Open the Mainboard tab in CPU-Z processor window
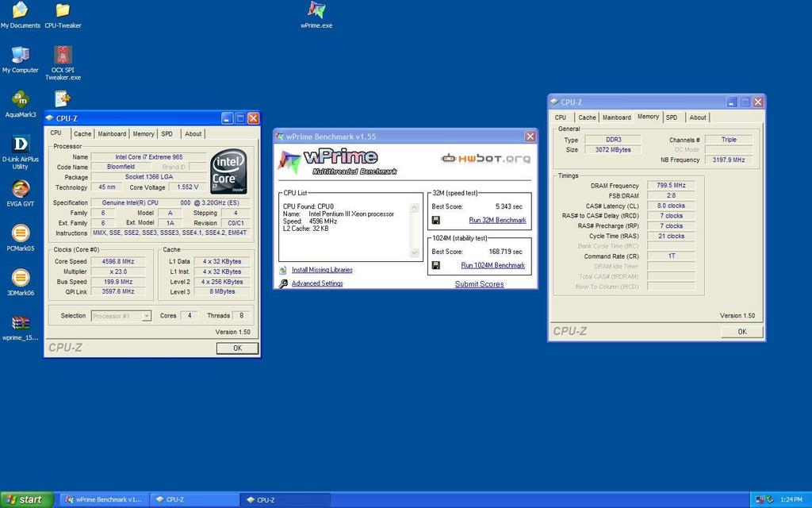This screenshot has width=812, height=508. 112,133
